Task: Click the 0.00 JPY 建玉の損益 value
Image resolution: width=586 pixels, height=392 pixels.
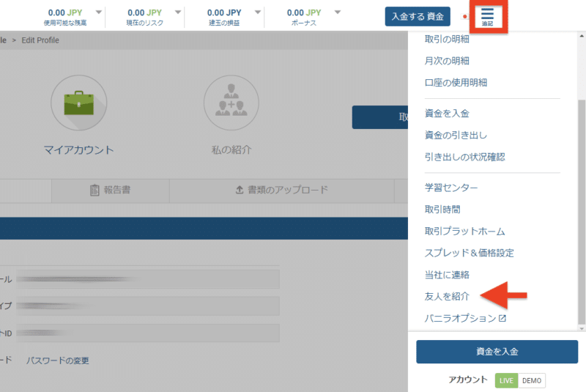Action: (224, 12)
